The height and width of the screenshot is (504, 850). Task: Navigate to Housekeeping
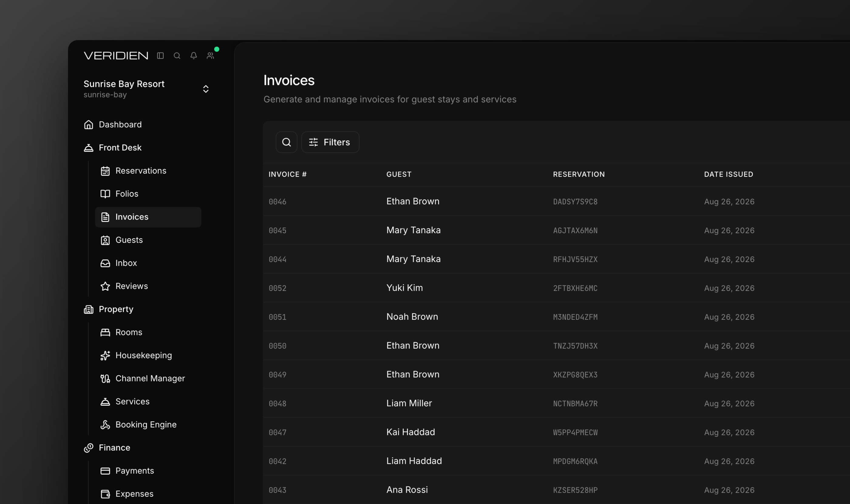click(144, 356)
